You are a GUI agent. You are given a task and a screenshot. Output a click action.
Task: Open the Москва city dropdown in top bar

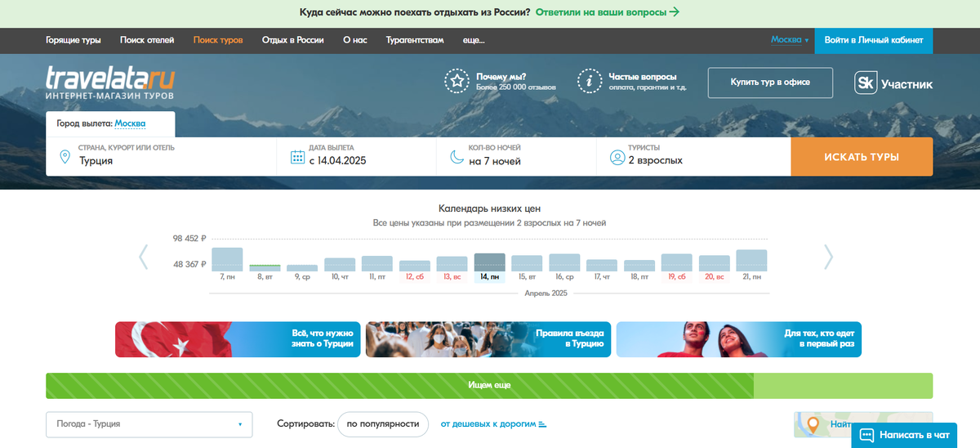790,40
